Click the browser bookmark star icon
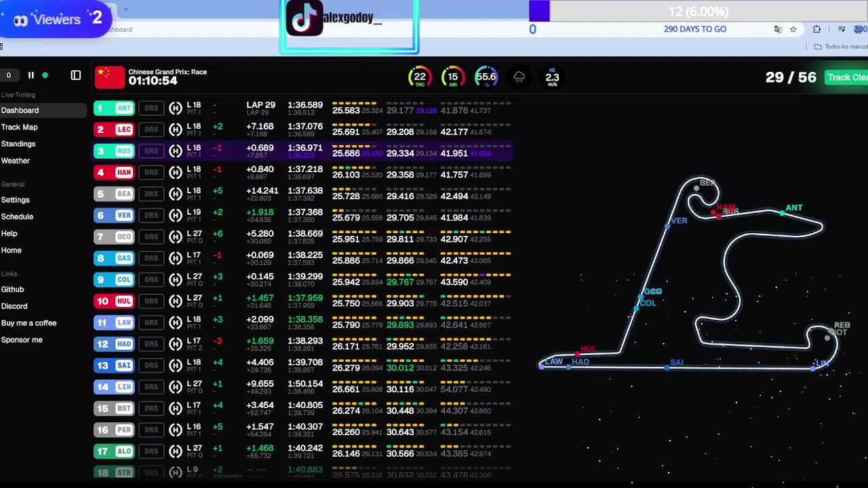This screenshot has height=488, width=868. tap(793, 29)
